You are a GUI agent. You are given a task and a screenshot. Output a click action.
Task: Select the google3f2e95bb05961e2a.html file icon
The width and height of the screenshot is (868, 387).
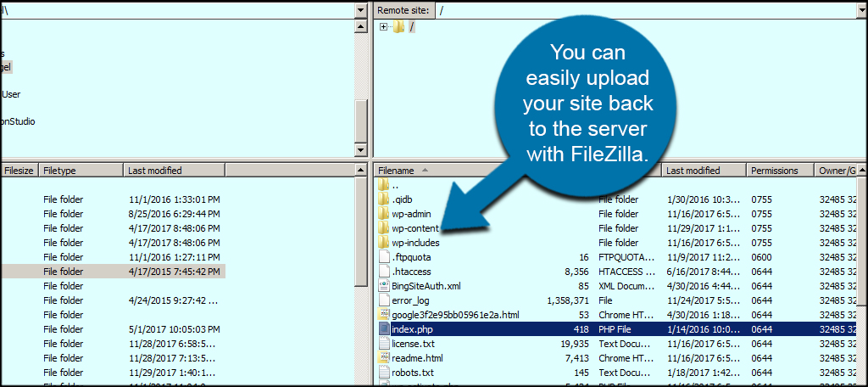point(384,314)
